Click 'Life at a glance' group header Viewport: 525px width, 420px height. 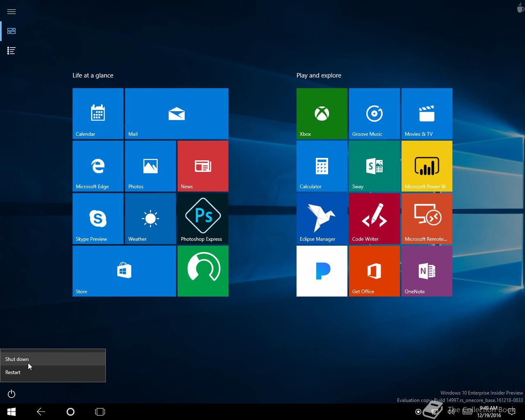click(93, 75)
